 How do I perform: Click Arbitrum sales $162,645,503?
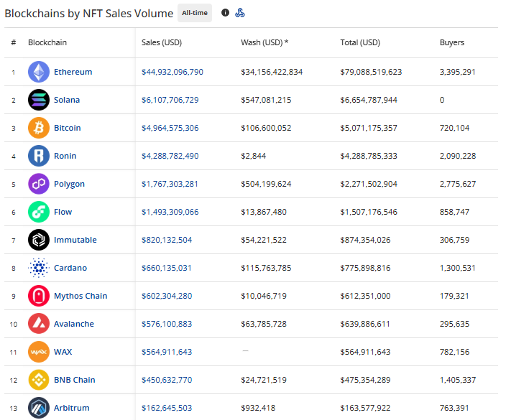pyautogui.click(x=167, y=408)
